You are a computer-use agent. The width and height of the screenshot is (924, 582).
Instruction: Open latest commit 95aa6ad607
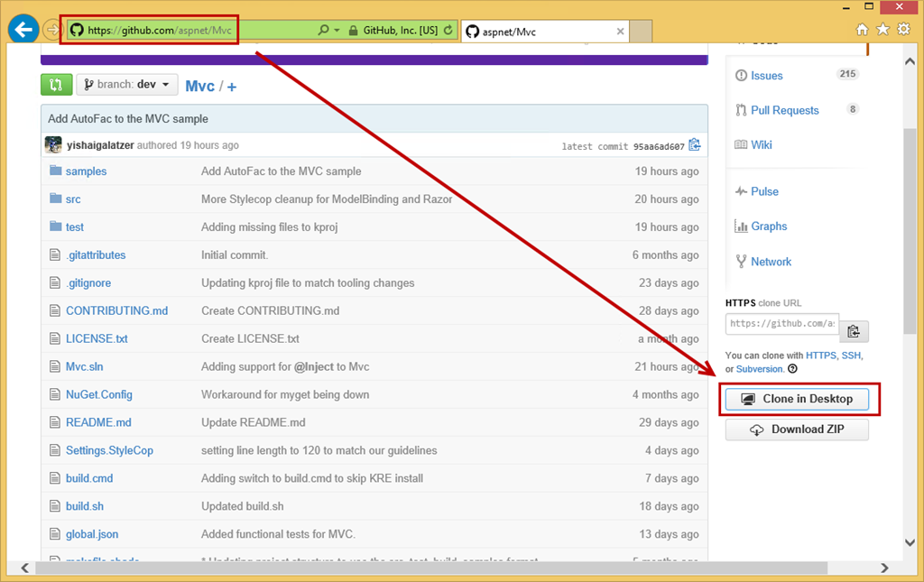tap(659, 147)
